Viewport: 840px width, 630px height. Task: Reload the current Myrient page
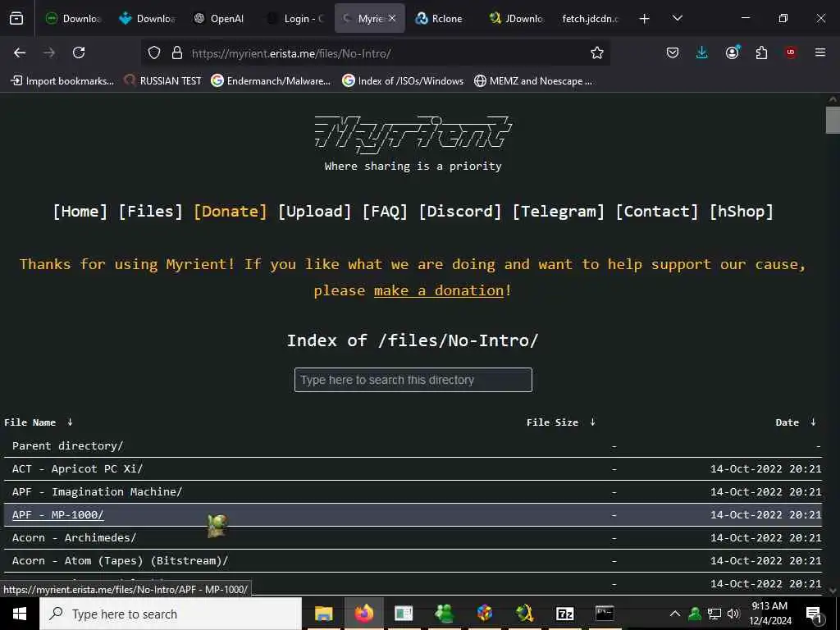tap(79, 52)
